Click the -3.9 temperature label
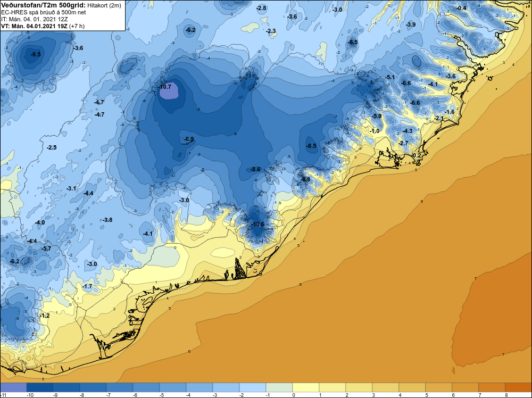The height and width of the screenshot is (398, 532). (x=411, y=24)
